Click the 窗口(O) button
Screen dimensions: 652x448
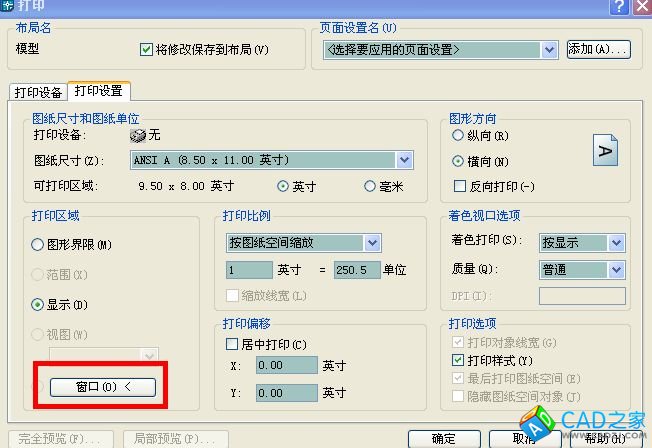103,387
